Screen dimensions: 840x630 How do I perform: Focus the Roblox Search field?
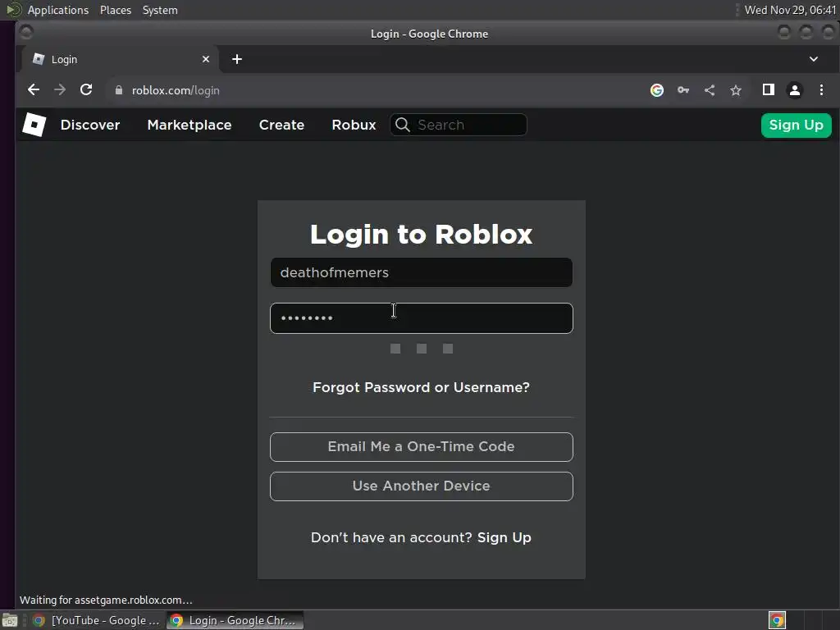459,125
